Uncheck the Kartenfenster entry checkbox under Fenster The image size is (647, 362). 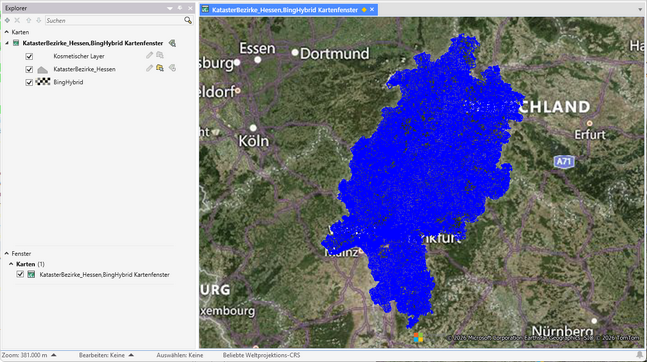coord(20,274)
